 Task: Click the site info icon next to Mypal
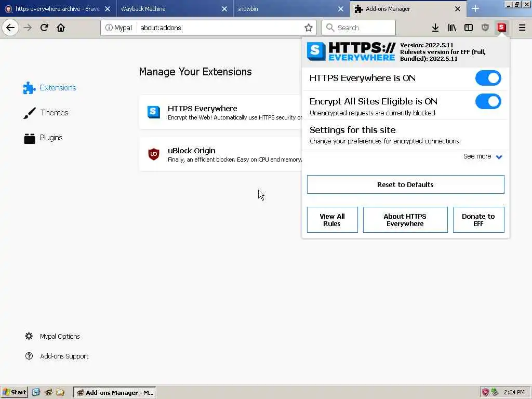click(109, 28)
